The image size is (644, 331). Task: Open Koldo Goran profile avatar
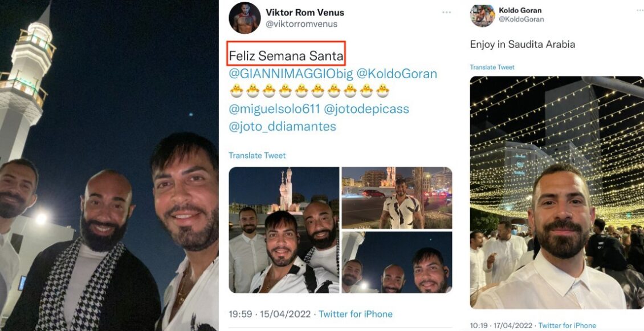482,15
